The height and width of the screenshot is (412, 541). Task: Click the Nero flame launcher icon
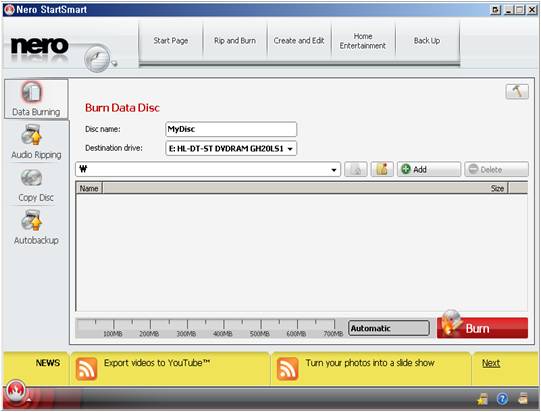coord(16,392)
